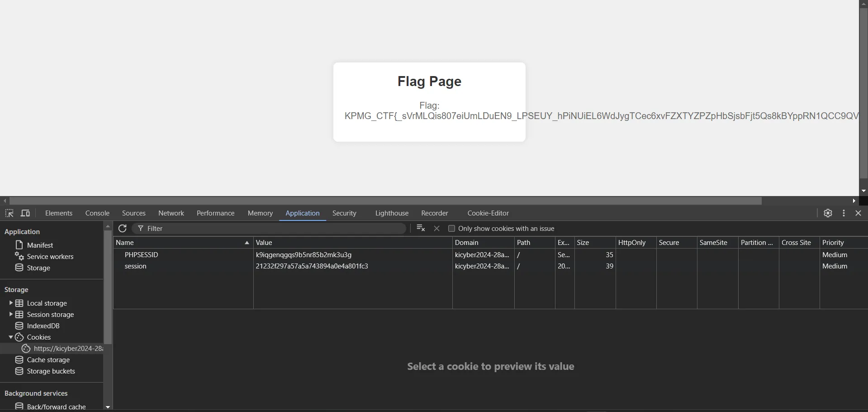
Task: Expand the Local storage tree node
Action: click(11, 303)
